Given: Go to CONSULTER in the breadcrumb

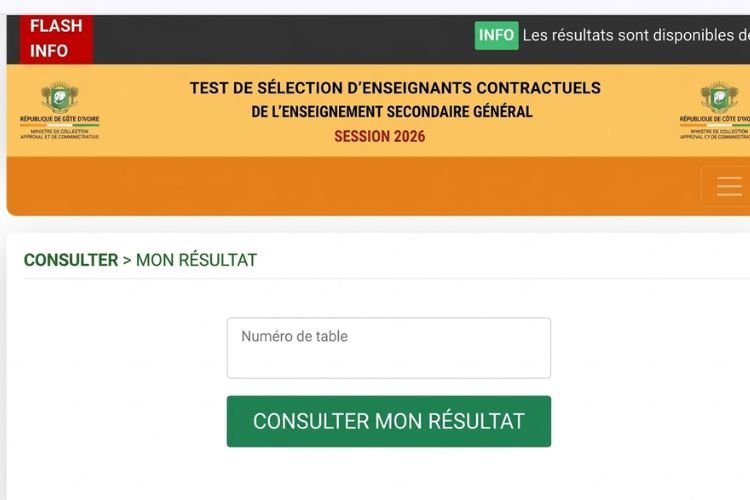Looking at the screenshot, I should pos(71,260).
